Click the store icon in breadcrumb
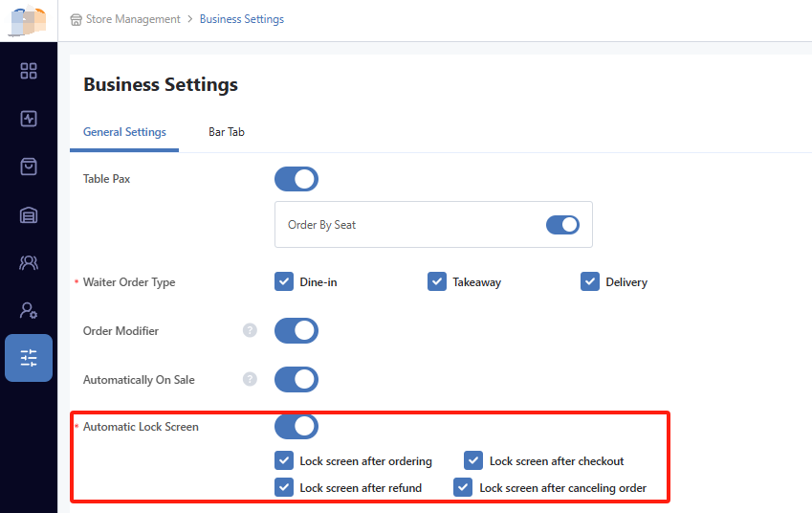812x513 pixels. [x=77, y=20]
